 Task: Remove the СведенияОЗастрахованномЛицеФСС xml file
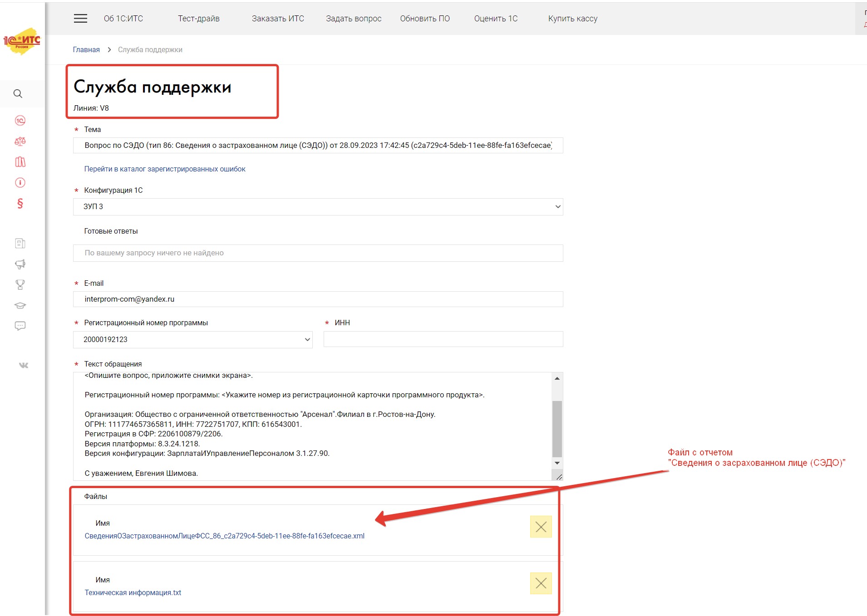point(541,527)
